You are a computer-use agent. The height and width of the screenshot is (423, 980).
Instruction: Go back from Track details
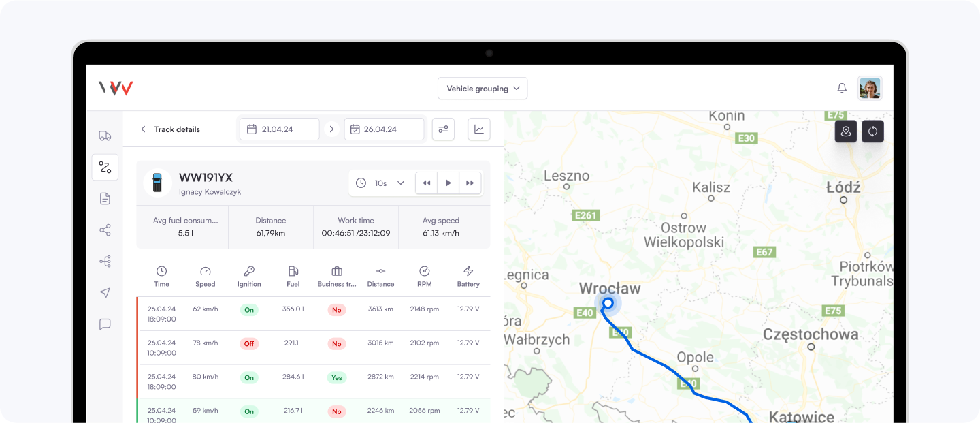click(143, 129)
